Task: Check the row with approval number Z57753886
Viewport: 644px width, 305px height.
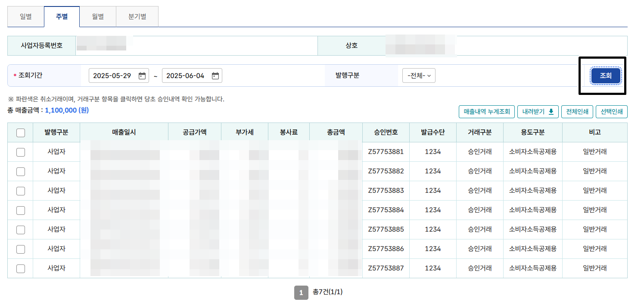Action: (20, 249)
